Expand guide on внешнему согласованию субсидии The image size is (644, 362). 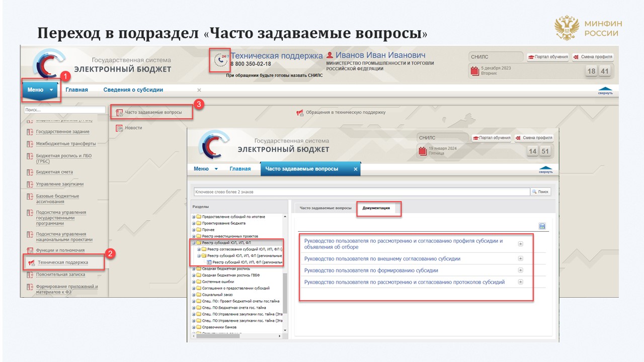(x=521, y=258)
